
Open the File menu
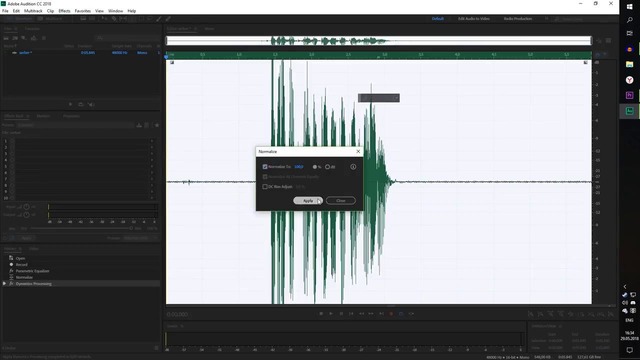(5, 11)
